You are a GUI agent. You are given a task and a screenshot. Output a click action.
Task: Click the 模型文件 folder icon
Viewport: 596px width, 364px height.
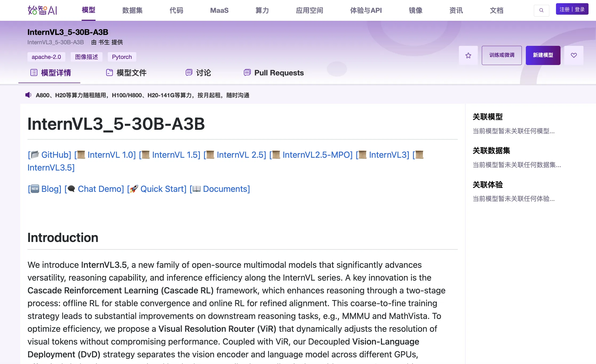[109, 72]
